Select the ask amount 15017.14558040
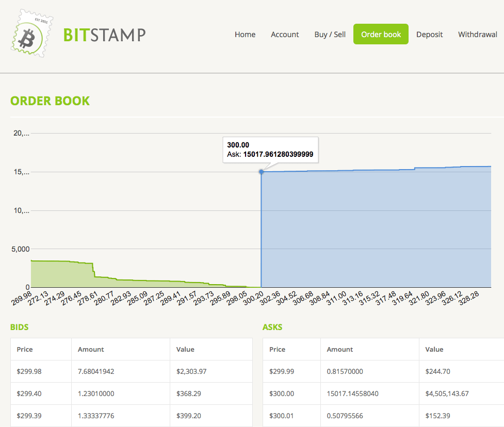This screenshot has height=427, width=504. (x=353, y=393)
